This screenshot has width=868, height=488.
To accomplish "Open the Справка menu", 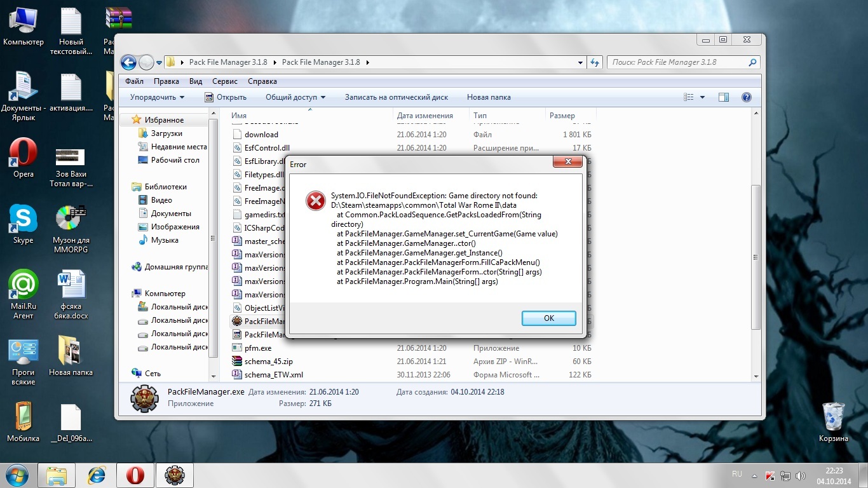I will coord(262,81).
